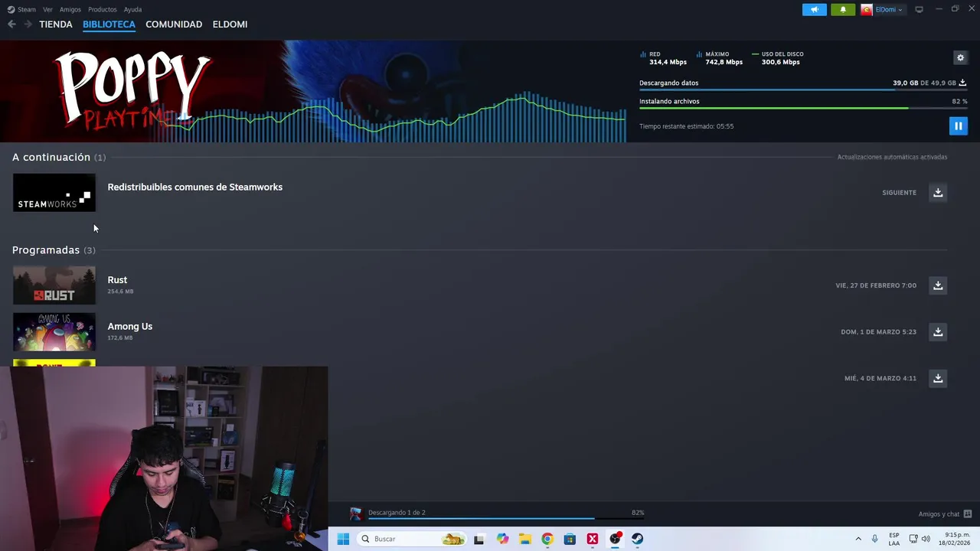Click the Poppy Playtime banner logo
Viewport: 980px width, 551px height.
[x=132, y=90]
